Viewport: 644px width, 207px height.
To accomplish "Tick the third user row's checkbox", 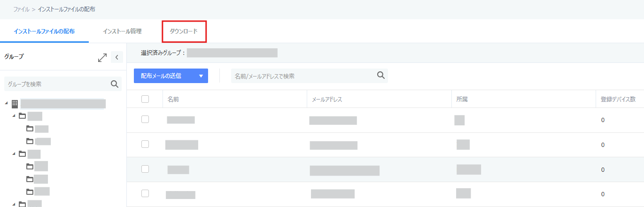I will (x=145, y=169).
